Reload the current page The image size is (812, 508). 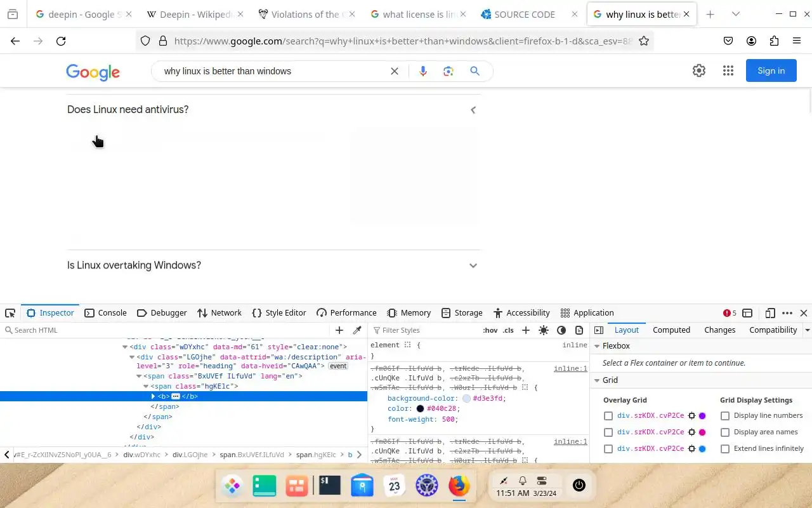61,41
